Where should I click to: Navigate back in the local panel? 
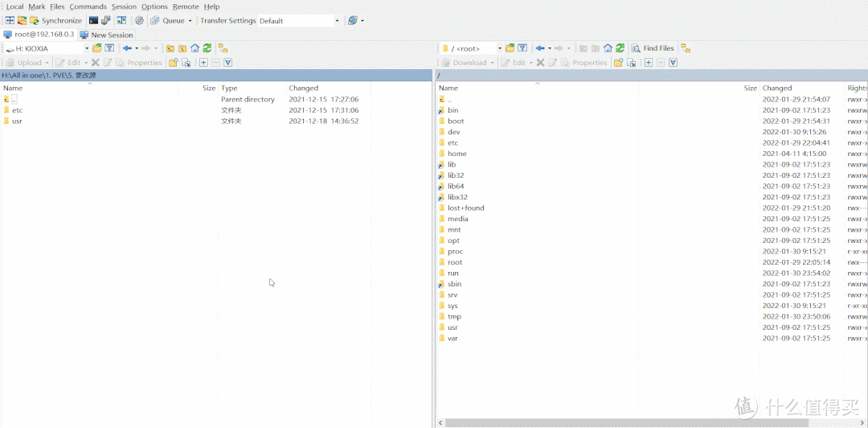(127, 48)
